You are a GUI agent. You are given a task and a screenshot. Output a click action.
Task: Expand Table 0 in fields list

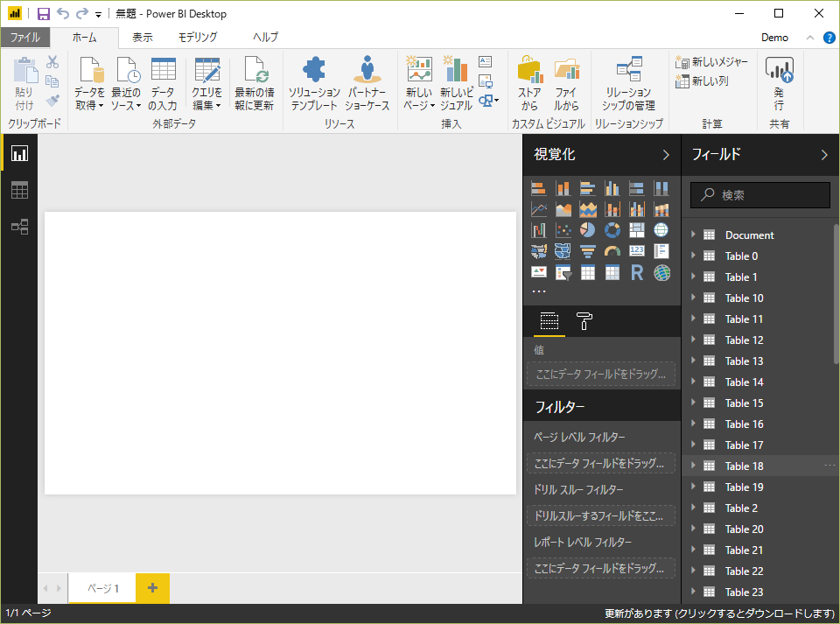point(693,256)
